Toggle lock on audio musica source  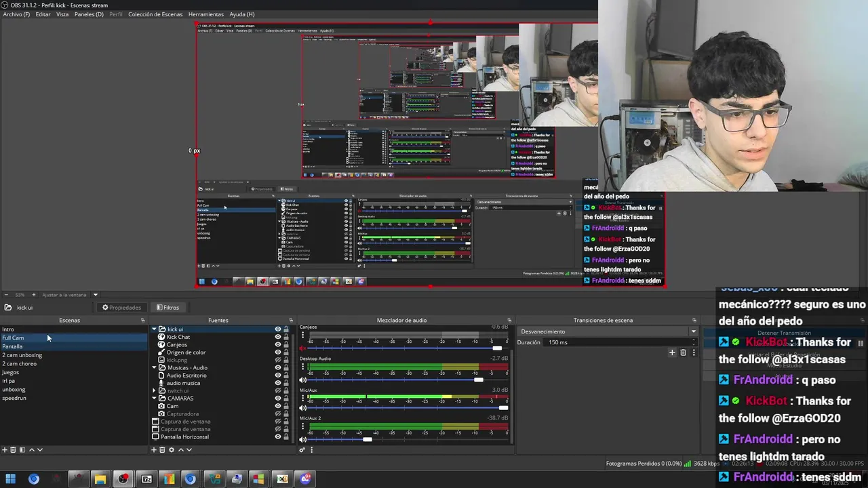(286, 383)
